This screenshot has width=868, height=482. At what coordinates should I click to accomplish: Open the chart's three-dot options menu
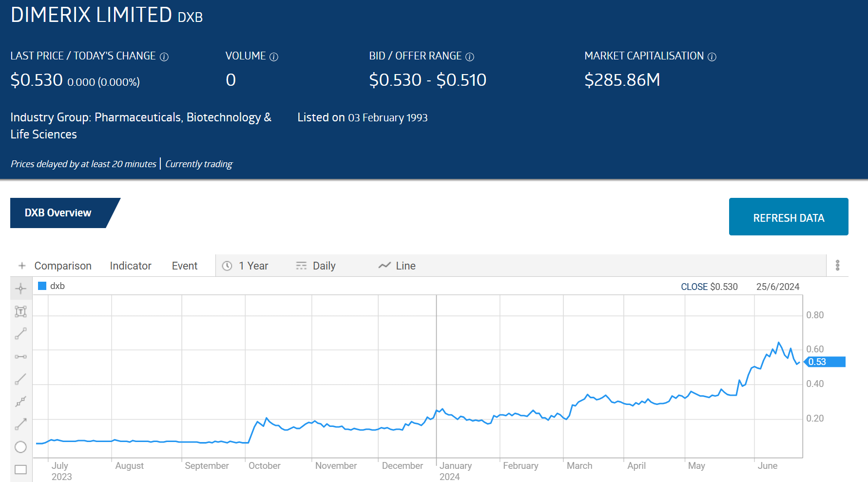(x=837, y=265)
